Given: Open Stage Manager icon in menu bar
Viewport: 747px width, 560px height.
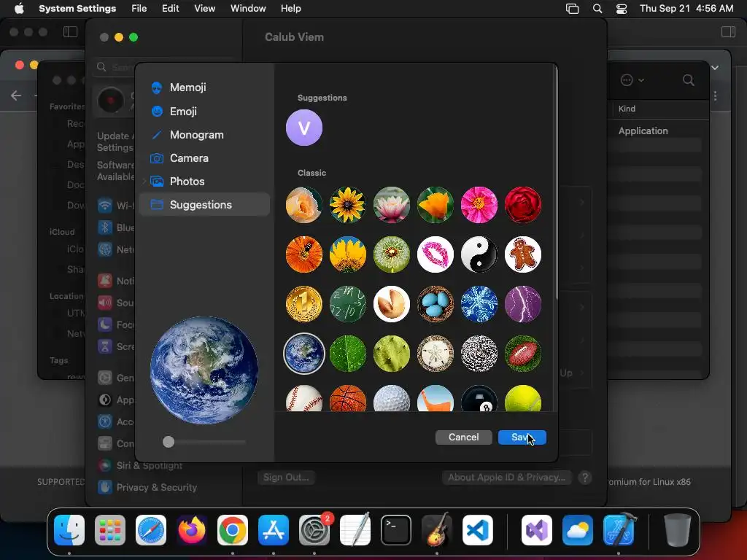Looking at the screenshot, I should pyautogui.click(x=572, y=9).
